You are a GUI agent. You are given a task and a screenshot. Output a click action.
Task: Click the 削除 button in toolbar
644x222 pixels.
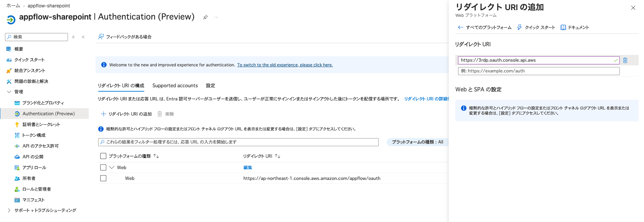(166, 114)
